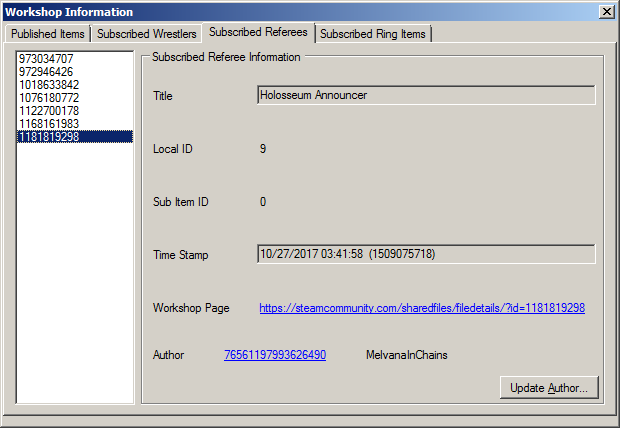620x428 pixels.
Task: Open the Subscribed Wrestlers tab
Action: (x=146, y=34)
